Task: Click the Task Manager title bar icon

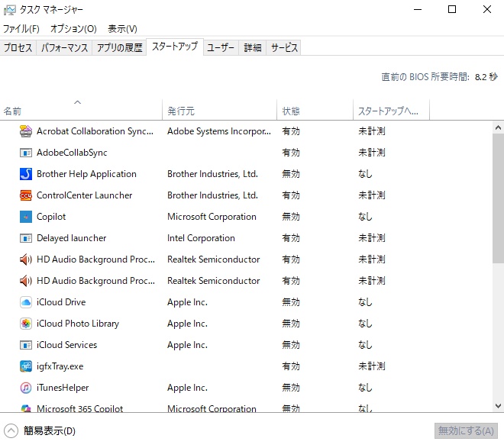Action: (x=9, y=10)
